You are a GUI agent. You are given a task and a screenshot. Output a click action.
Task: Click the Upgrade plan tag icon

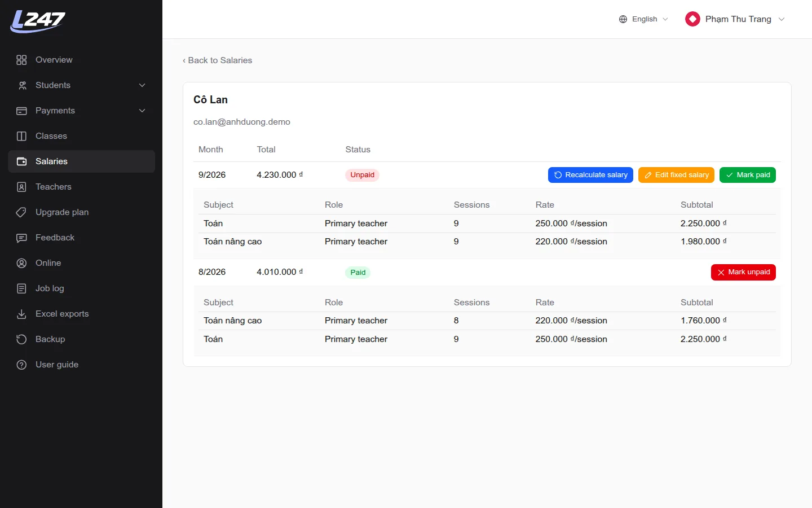21,212
